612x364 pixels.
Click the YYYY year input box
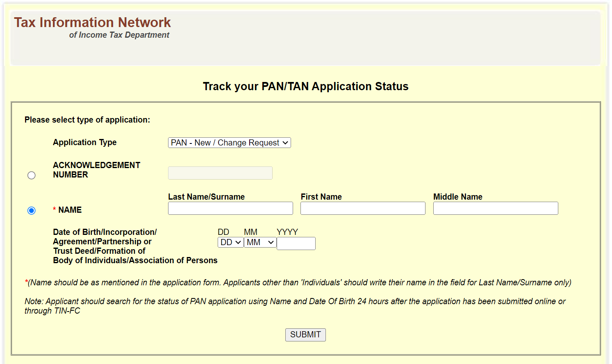[296, 243]
